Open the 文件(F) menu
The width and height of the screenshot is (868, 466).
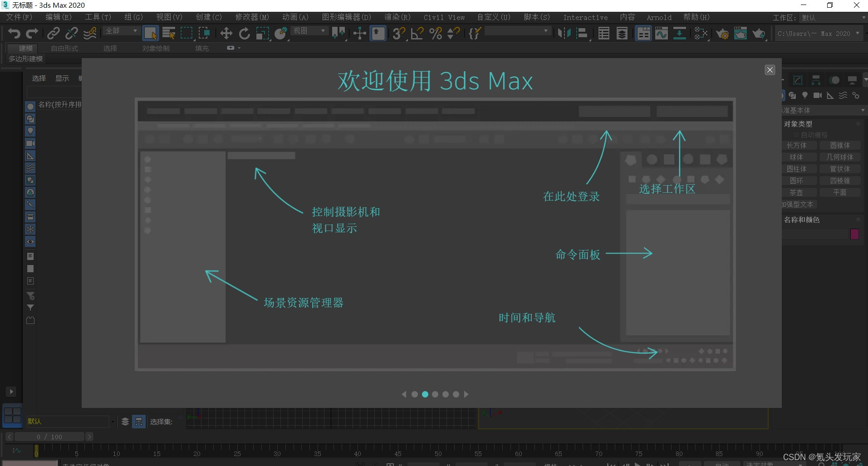tap(19, 17)
